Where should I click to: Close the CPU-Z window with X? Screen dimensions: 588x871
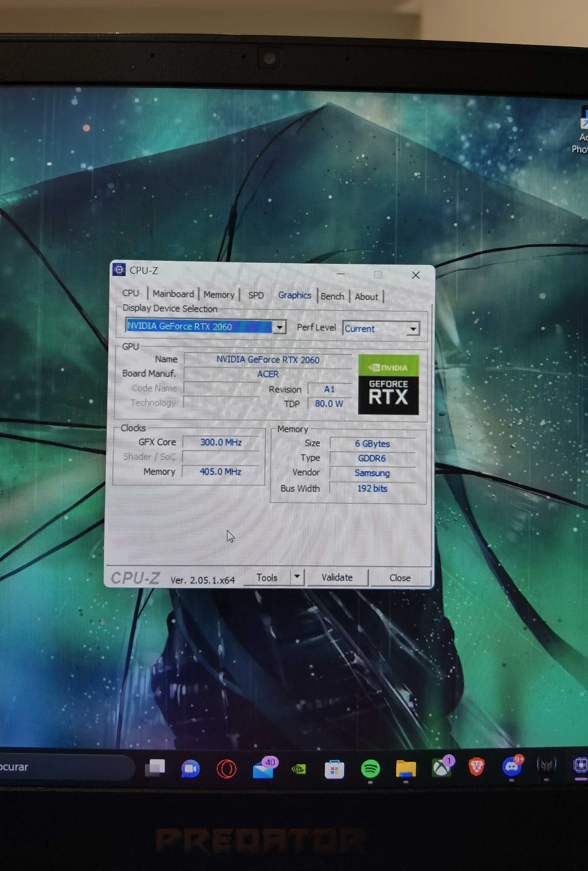tap(416, 275)
